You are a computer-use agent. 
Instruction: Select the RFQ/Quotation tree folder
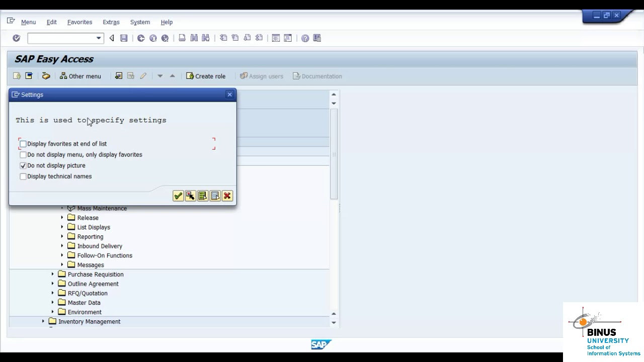88,293
